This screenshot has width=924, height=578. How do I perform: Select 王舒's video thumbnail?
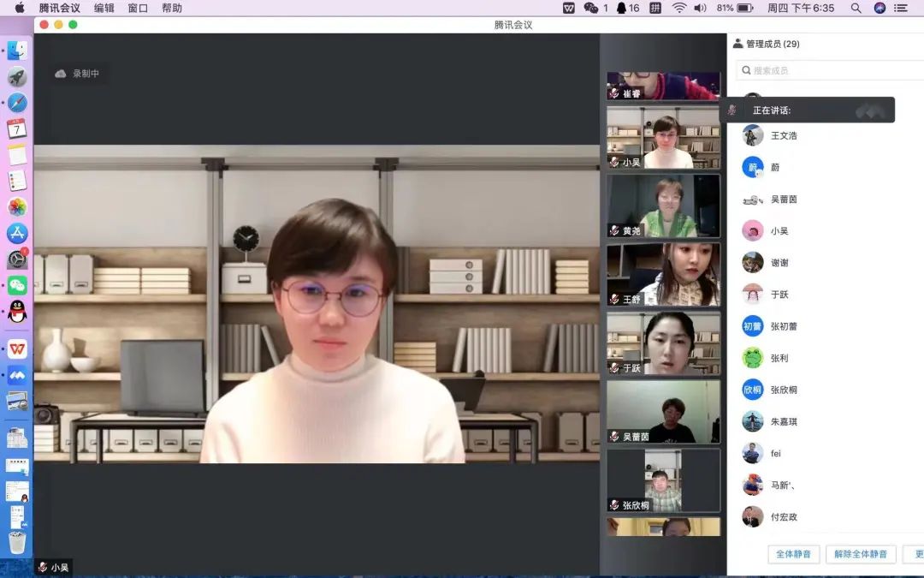pos(664,274)
